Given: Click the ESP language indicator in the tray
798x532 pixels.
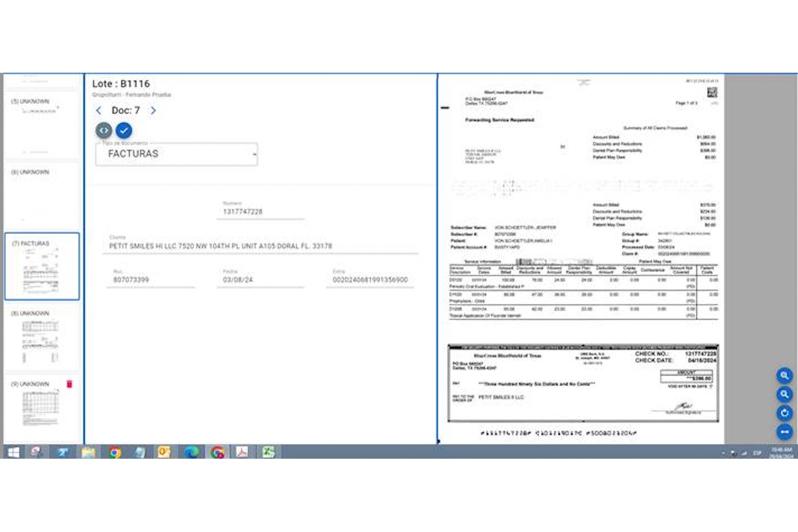Looking at the screenshot, I should [x=757, y=453].
